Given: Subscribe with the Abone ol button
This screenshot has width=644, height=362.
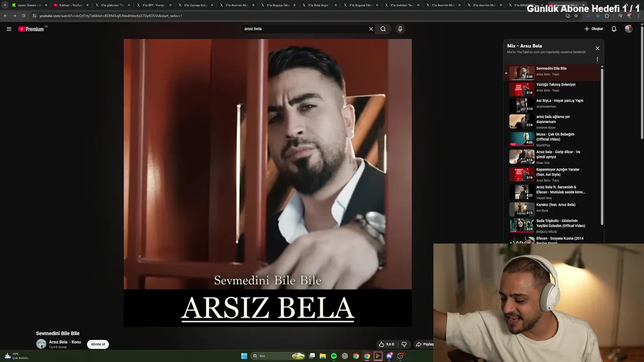Looking at the screenshot, I should click(x=98, y=344).
